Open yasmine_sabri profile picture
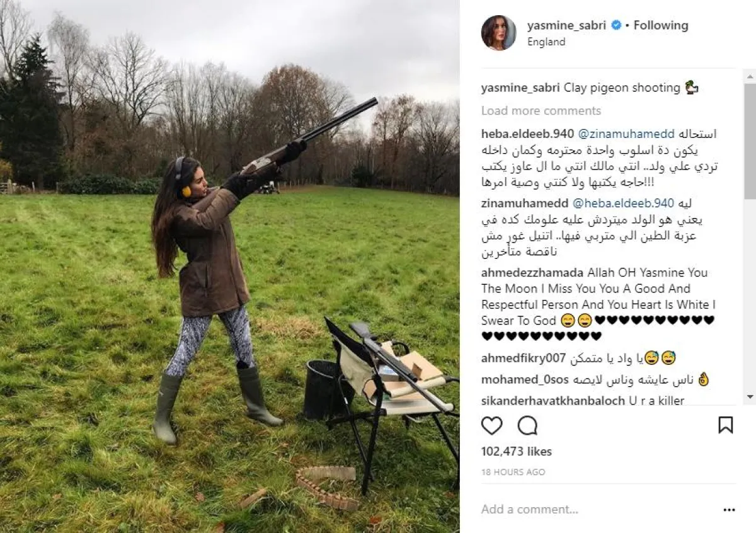This screenshot has height=533, width=756. click(499, 33)
